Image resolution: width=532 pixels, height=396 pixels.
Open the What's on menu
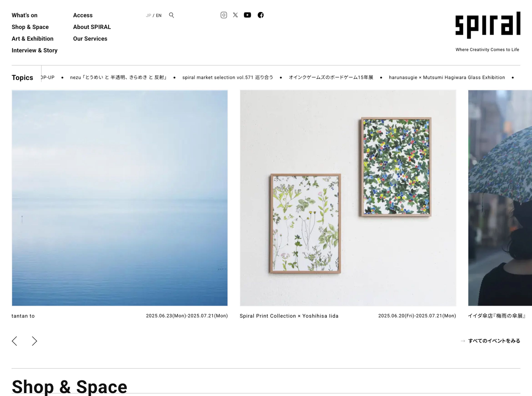pos(24,15)
